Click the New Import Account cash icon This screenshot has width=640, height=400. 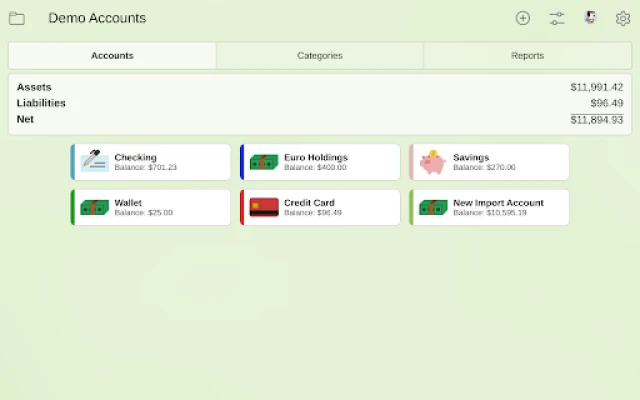[x=433, y=207]
